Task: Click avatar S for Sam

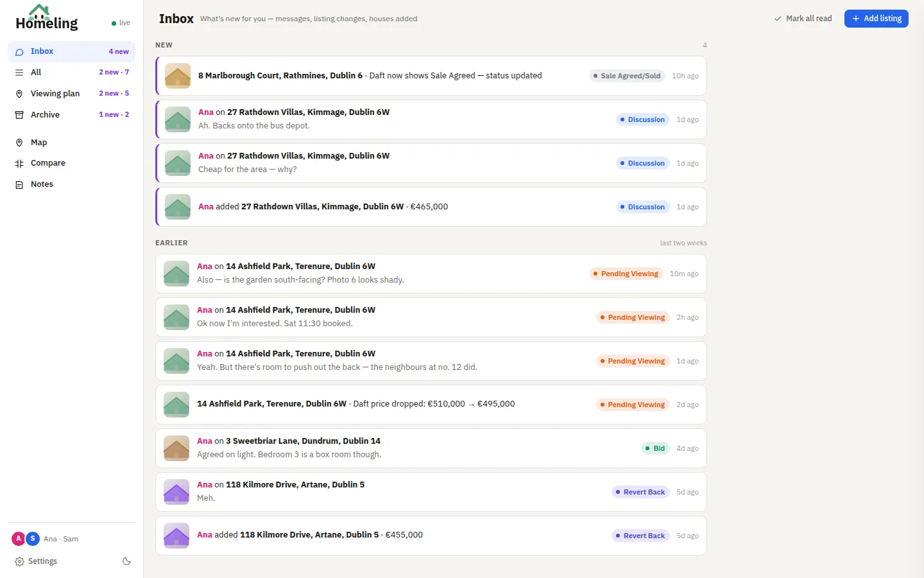Action: pos(33,539)
